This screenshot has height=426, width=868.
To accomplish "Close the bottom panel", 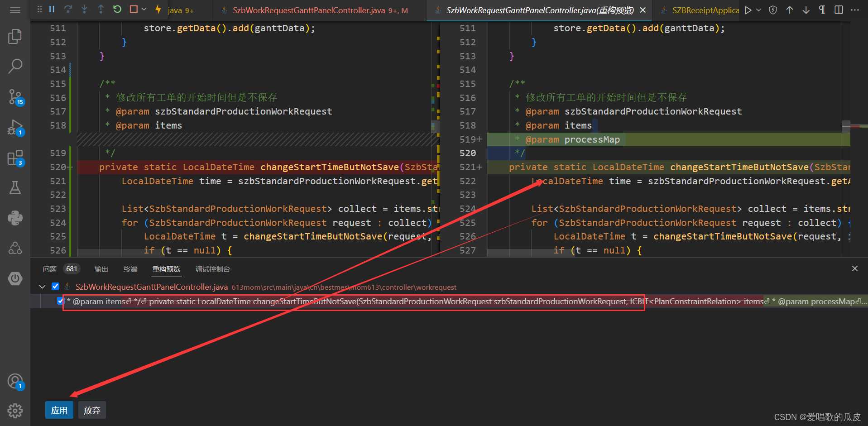I will (855, 268).
